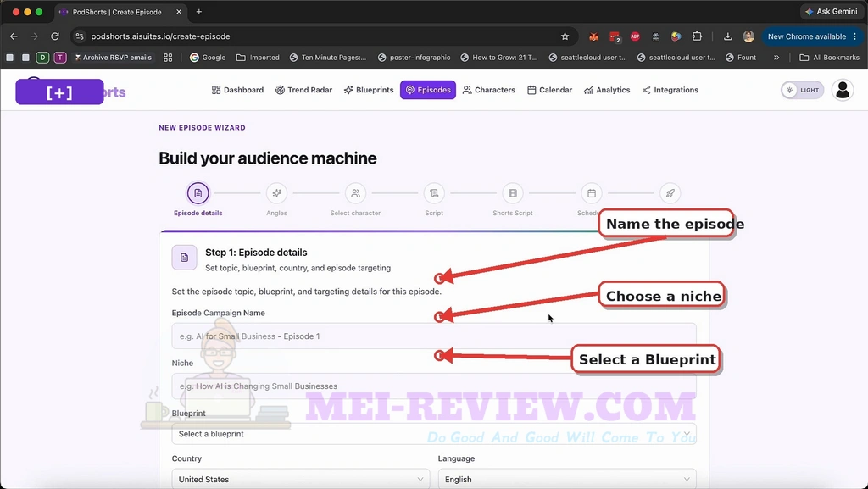868x489 pixels.
Task: Open the All Bookmarks folder
Action: coord(830,58)
